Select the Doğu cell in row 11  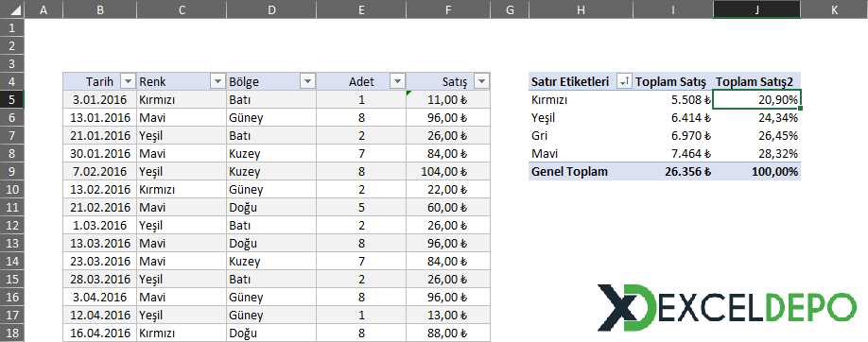(271, 208)
